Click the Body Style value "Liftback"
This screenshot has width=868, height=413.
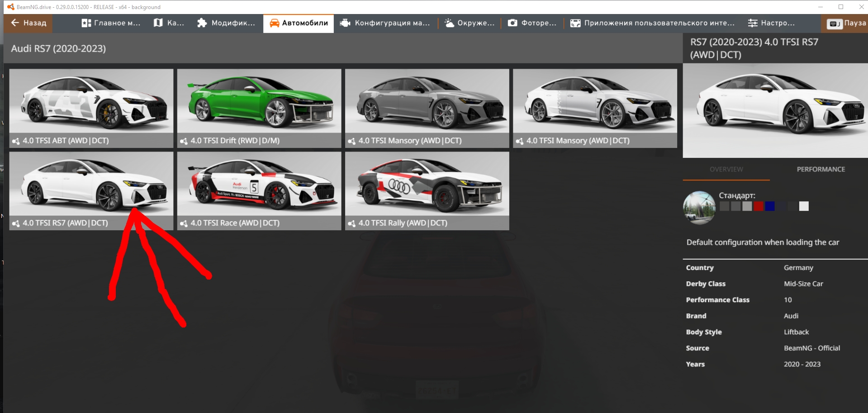coord(796,332)
